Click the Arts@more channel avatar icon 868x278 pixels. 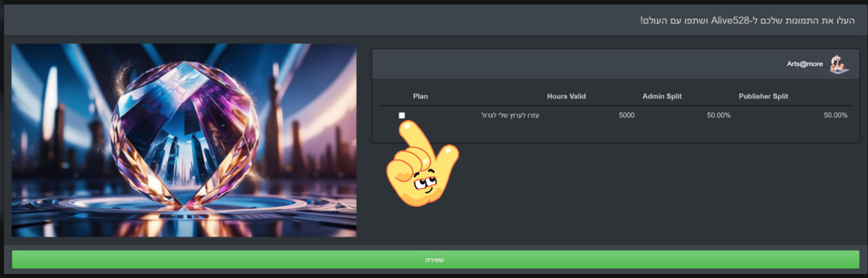(839, 64)
